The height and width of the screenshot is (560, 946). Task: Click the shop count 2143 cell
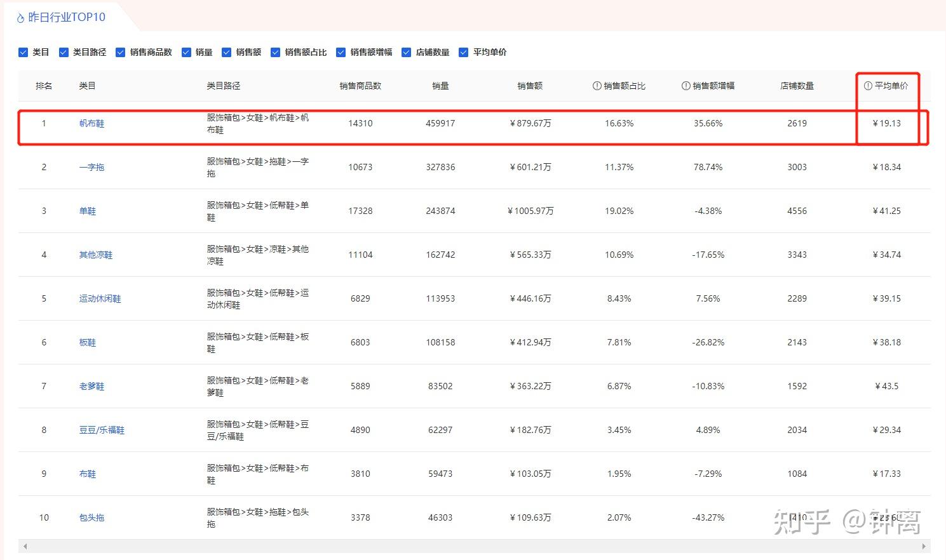coord(797,342)
